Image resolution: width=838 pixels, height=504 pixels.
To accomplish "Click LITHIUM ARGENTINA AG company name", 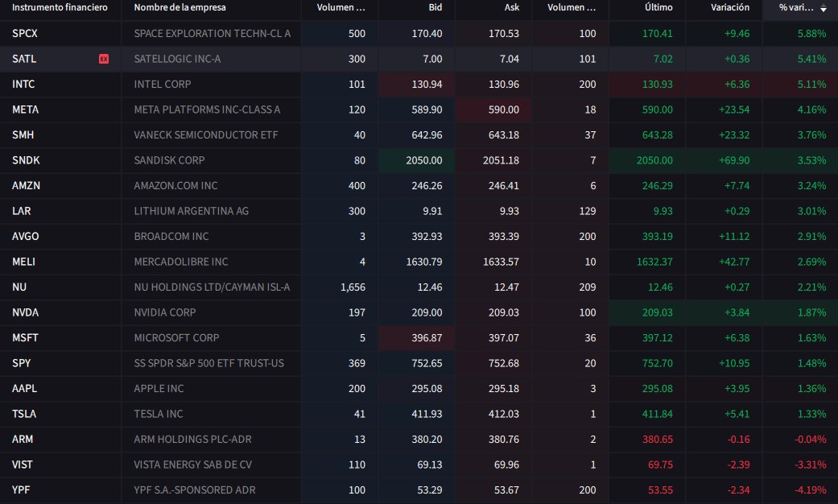I will [x=191, y=211].
